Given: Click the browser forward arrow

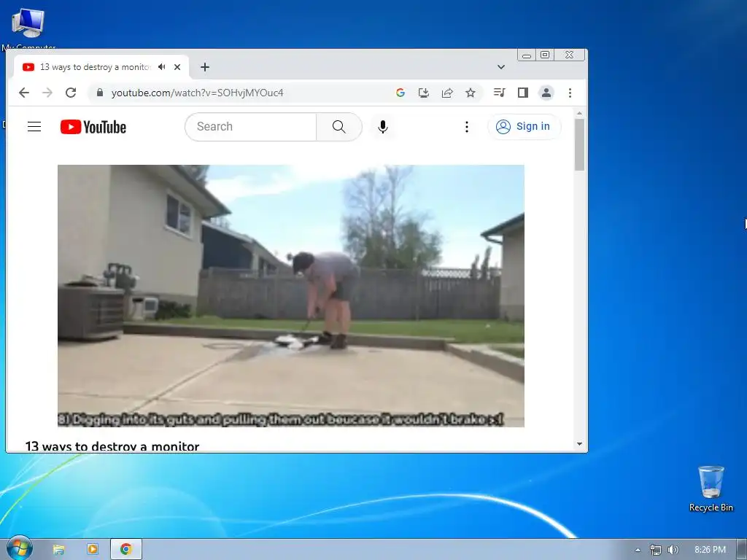Looking at the screenshot, I should (x=47, y=93).
